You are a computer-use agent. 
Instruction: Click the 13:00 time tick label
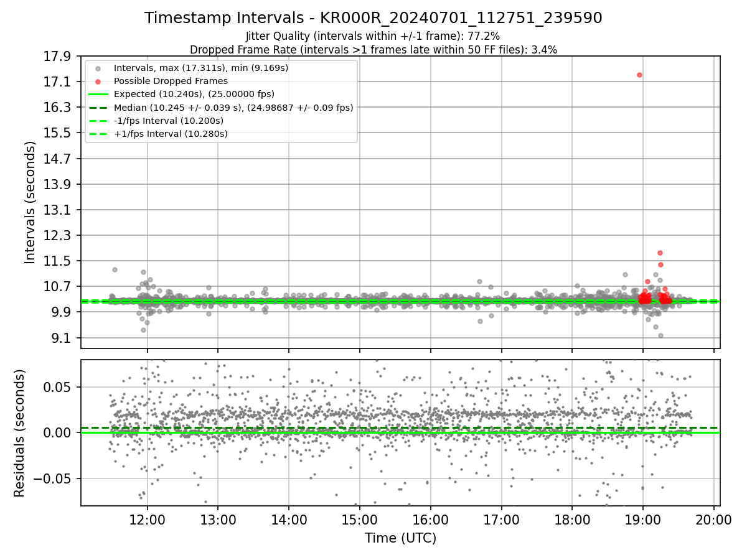click(218, 519)
